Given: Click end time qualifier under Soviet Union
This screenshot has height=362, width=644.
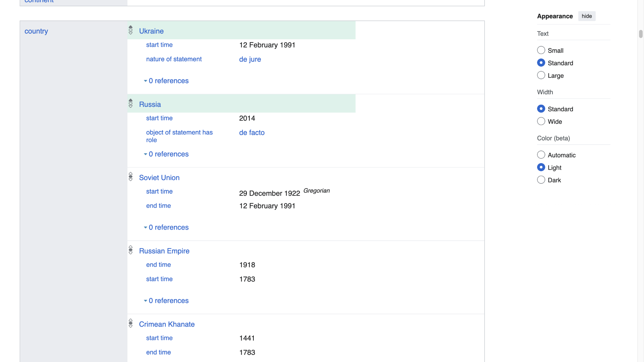Looking at the screenshot, I should point(158,206).
